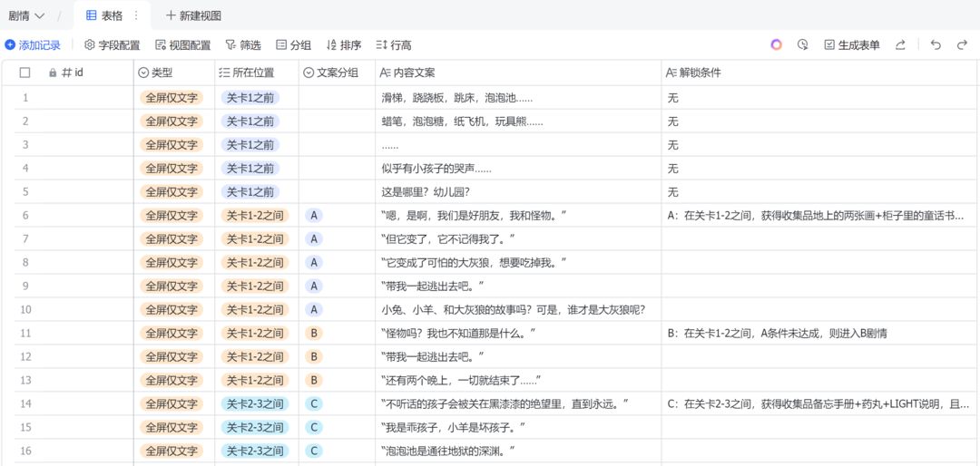Click the empty 解锁条件 cell in row 9
The image size is (980, 466).
820,286
